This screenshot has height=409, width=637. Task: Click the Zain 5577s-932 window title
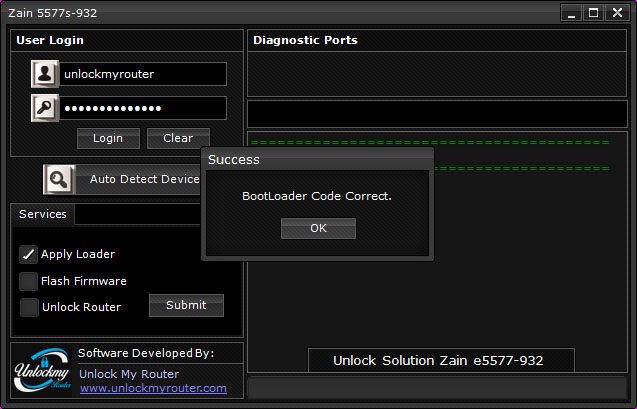[53, 13]
